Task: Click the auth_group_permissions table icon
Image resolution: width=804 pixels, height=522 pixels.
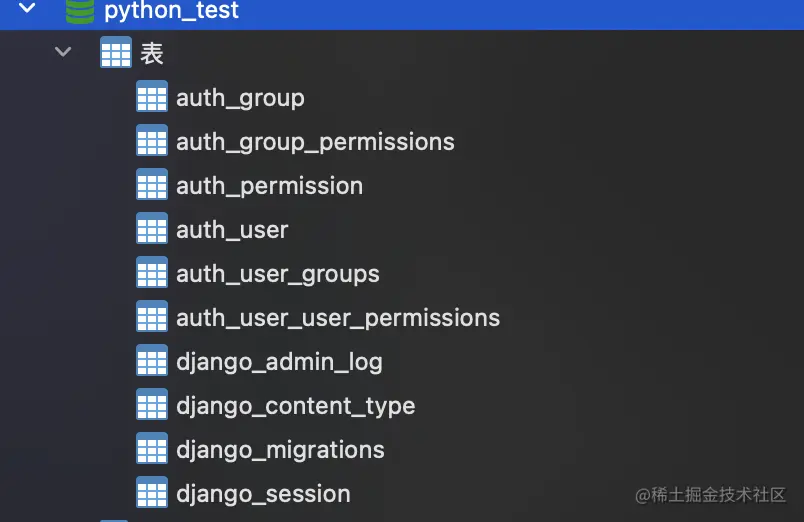Action: click(x=151, y=142)
